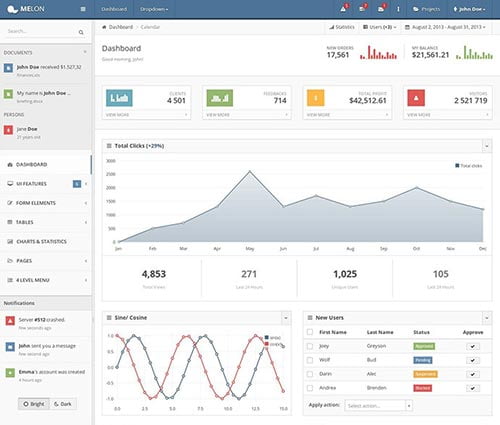Open the Users (+3) dropdown

[380, 27]
